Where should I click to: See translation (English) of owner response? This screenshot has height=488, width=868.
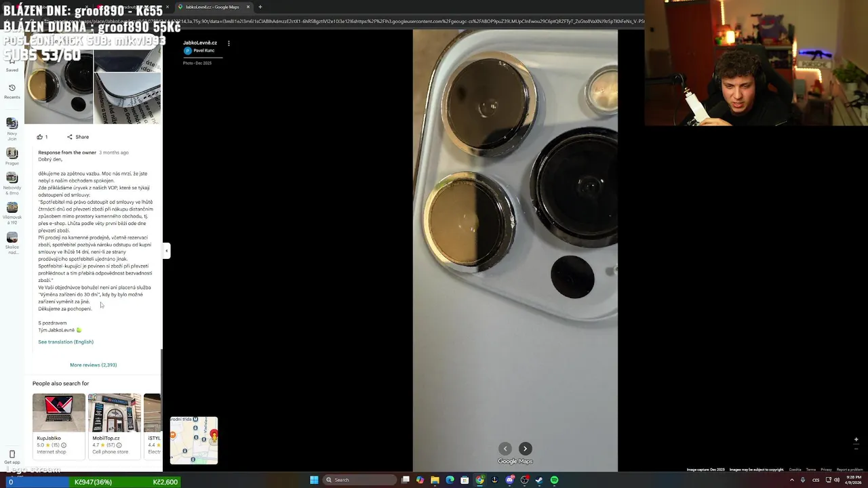[x=66, y=342]
